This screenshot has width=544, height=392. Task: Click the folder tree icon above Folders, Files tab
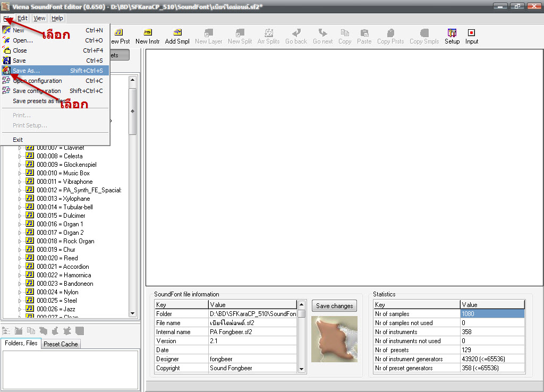pos(6,331)
